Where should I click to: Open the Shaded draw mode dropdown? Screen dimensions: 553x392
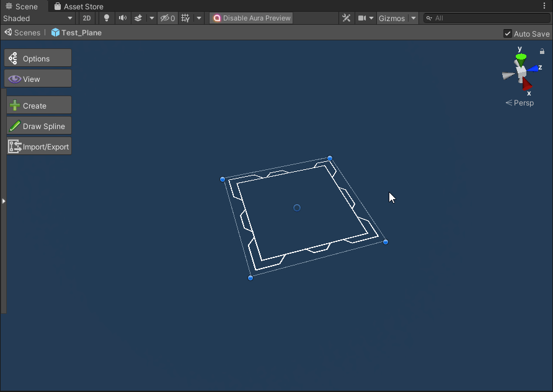tap(38, 19)
